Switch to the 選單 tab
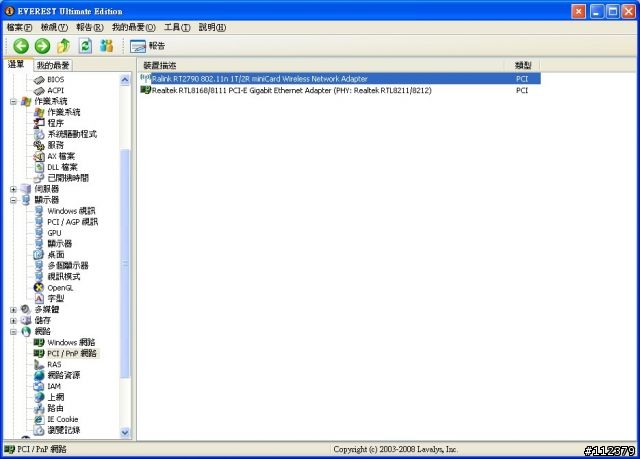The width and height of the screenshot is (640, 459). pyautogui.click(x=16, y=64)
